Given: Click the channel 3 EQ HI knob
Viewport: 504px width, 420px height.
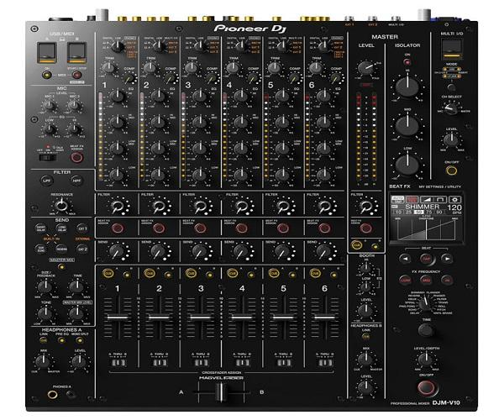Looking at the screenshot, I should (200, 96).
